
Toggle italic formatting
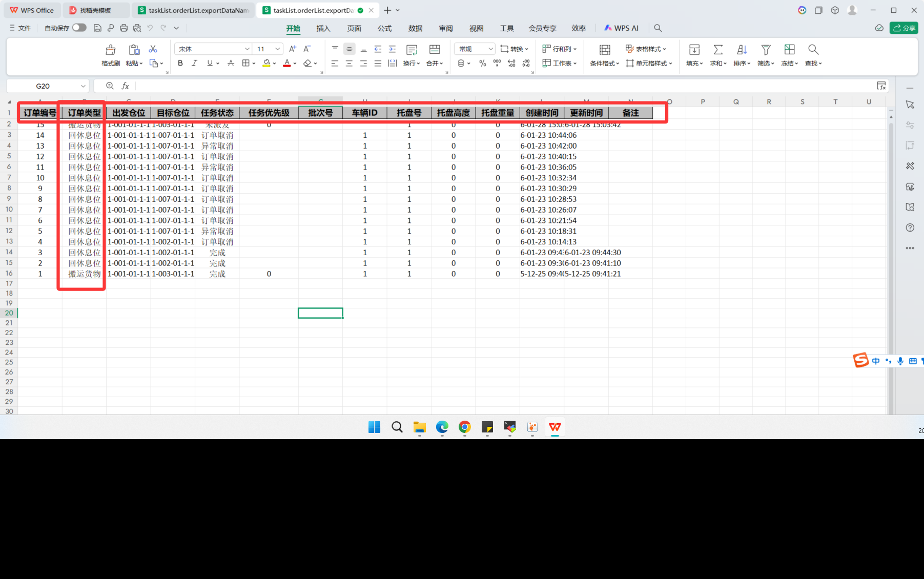pyautogui.click(x=194, y=64)
